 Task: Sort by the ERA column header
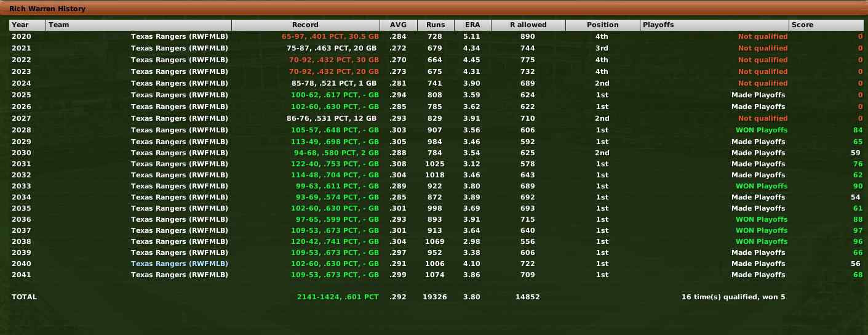(x=472, y=25)
